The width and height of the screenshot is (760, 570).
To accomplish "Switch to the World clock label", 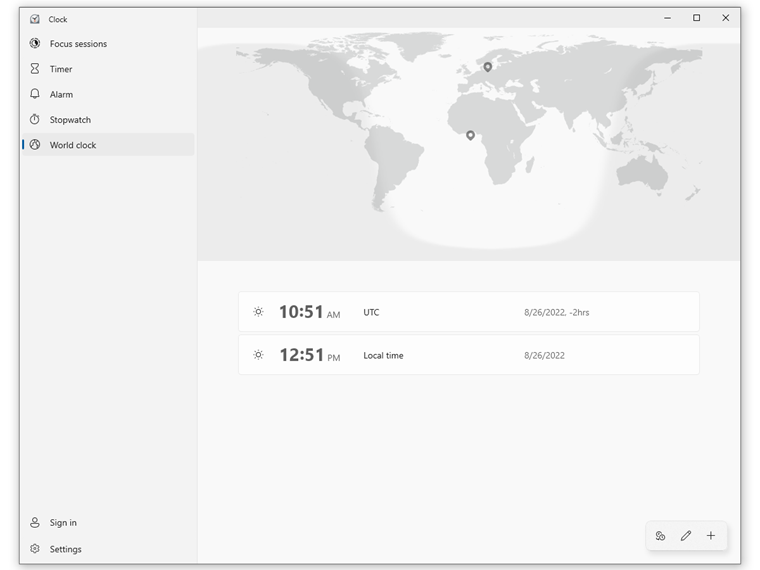I will click(x=73, y=145).
